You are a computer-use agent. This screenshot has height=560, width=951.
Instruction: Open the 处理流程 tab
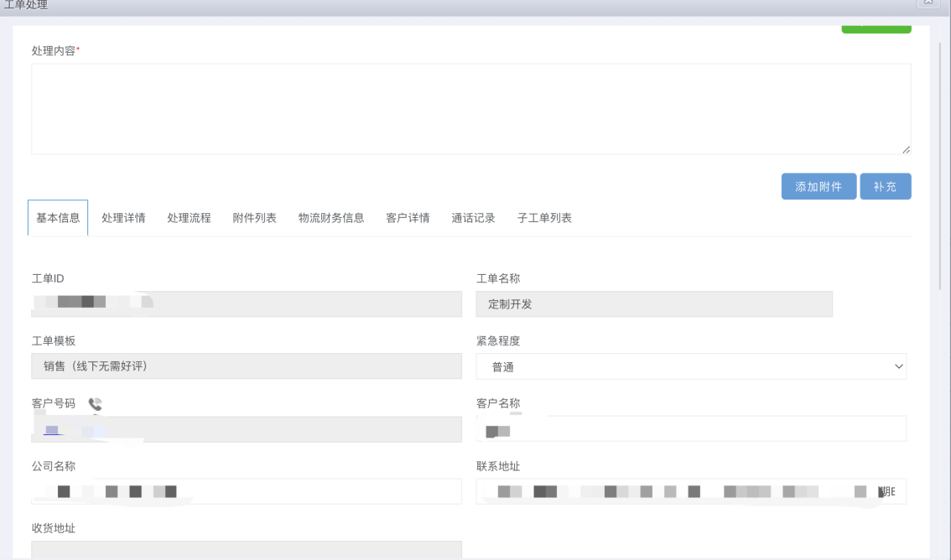[189, 218]
